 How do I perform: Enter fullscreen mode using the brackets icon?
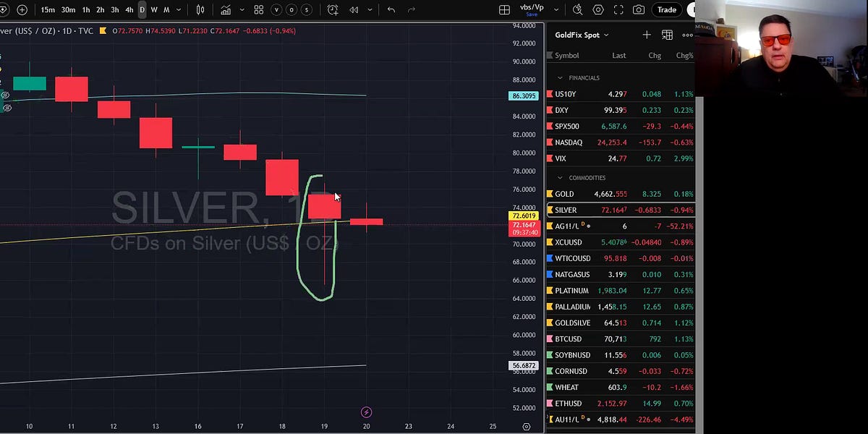(x=618, y=10)
